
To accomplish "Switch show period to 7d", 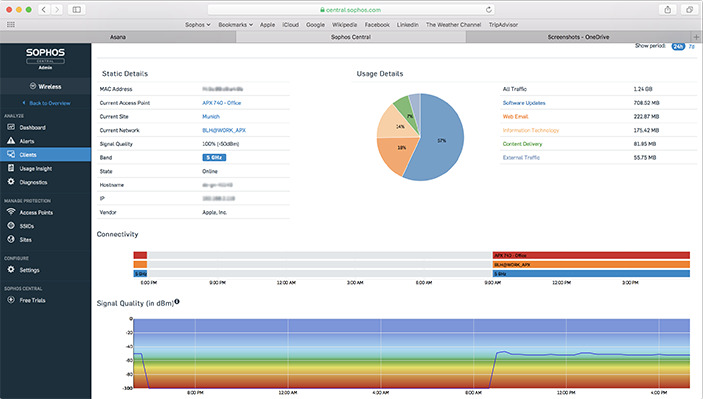I will [691, 47].
